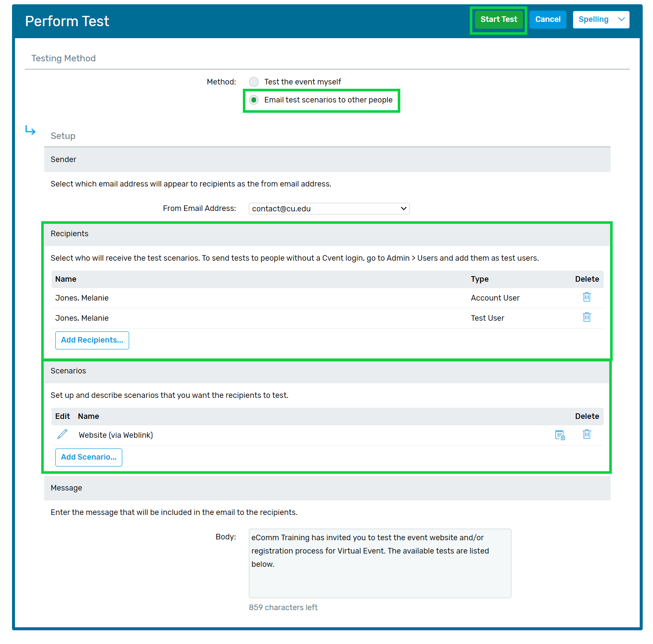Click the Account User type cell
653x644 pixels.
495,298
